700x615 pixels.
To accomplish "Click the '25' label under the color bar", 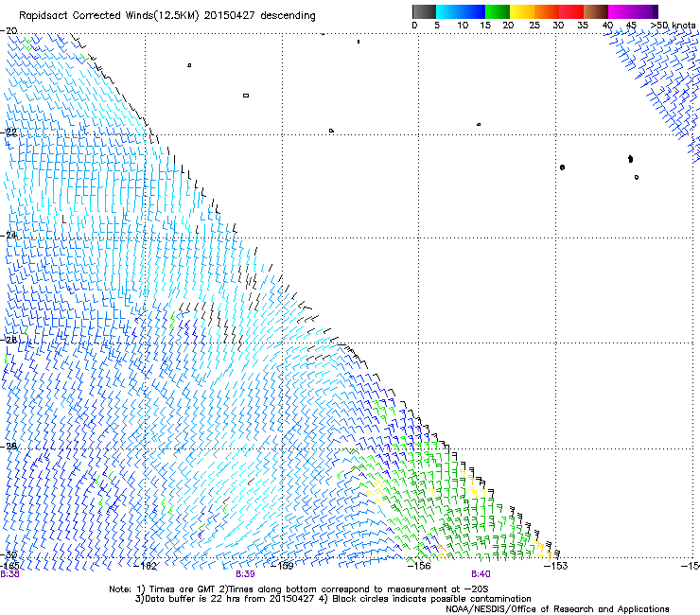I will (534, 26).
